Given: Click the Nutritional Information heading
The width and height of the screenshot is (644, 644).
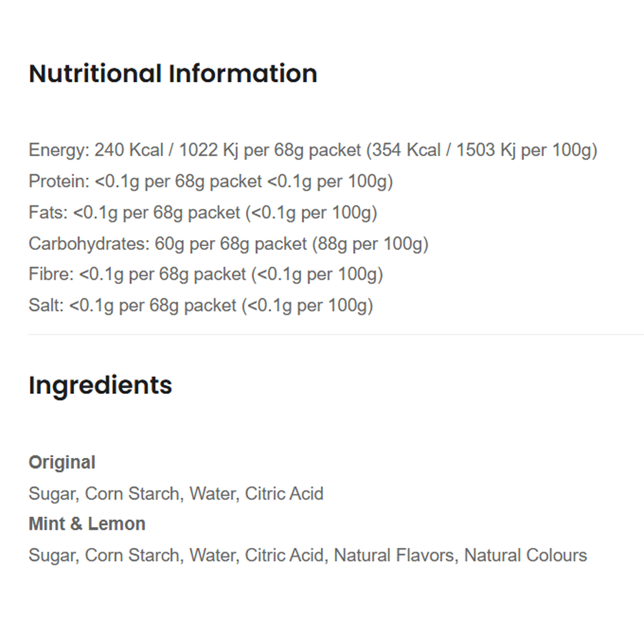Looking at the screenshot, I should 173,74.
